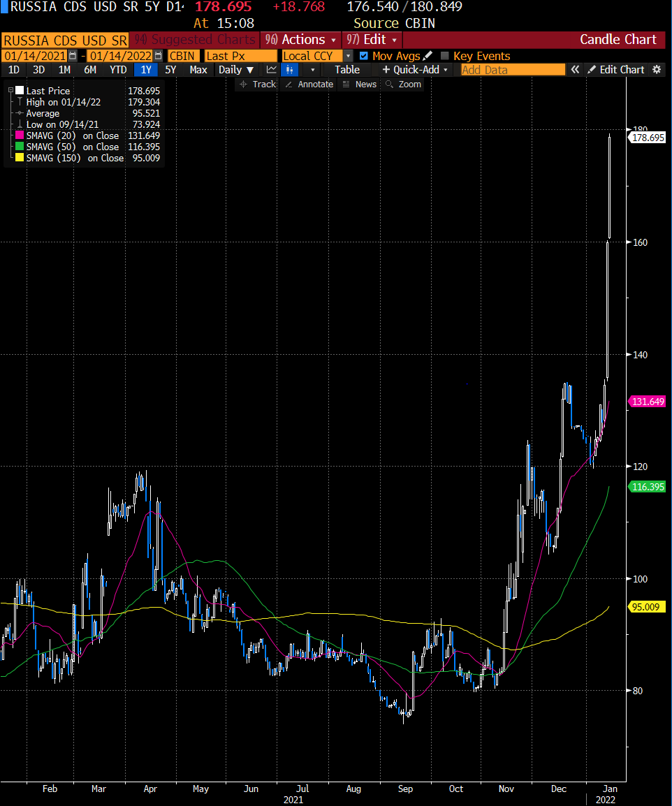Select the line chart type icon
The height and width of the screenshot is (806, 672).
[272, 69]
